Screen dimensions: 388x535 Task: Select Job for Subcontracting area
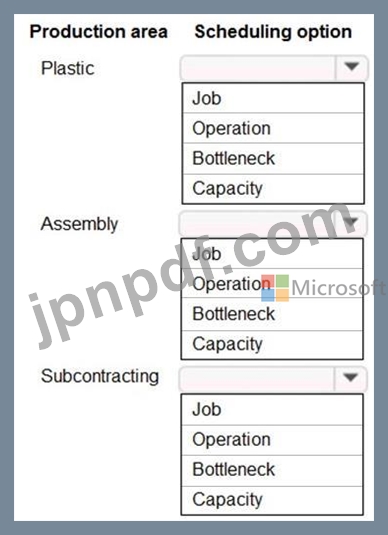click(272, 409)
